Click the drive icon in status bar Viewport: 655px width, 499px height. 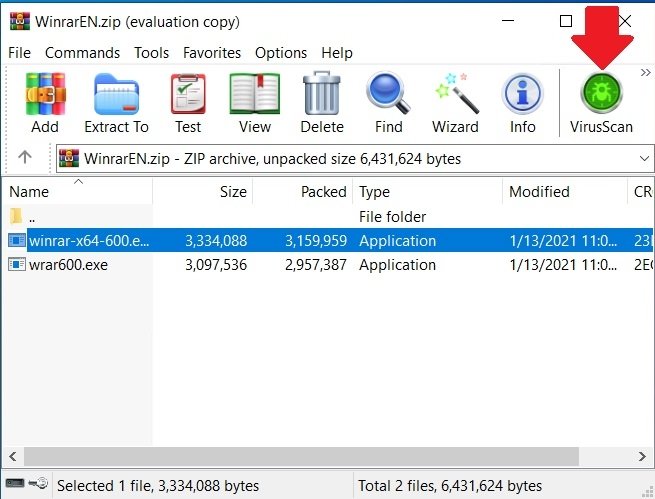coord(15,483)
